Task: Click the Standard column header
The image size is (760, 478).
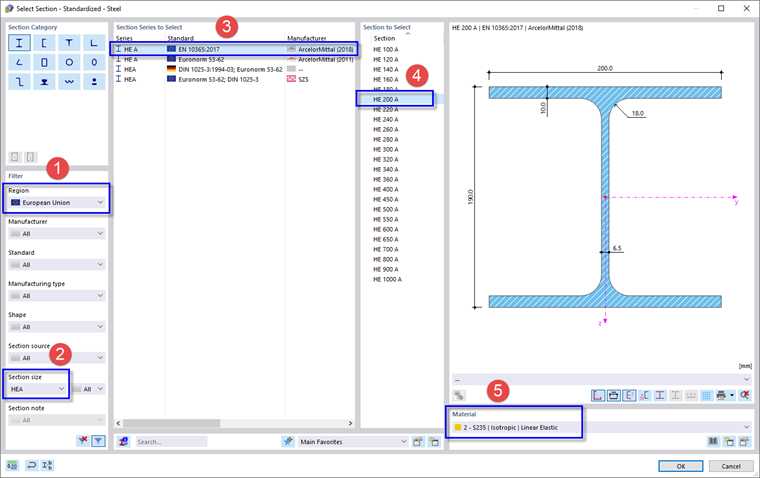Action: [x=180, y=38]
